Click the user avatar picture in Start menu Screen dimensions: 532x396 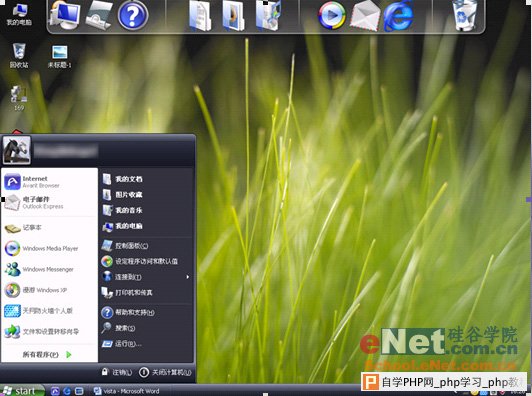[17, 150]
